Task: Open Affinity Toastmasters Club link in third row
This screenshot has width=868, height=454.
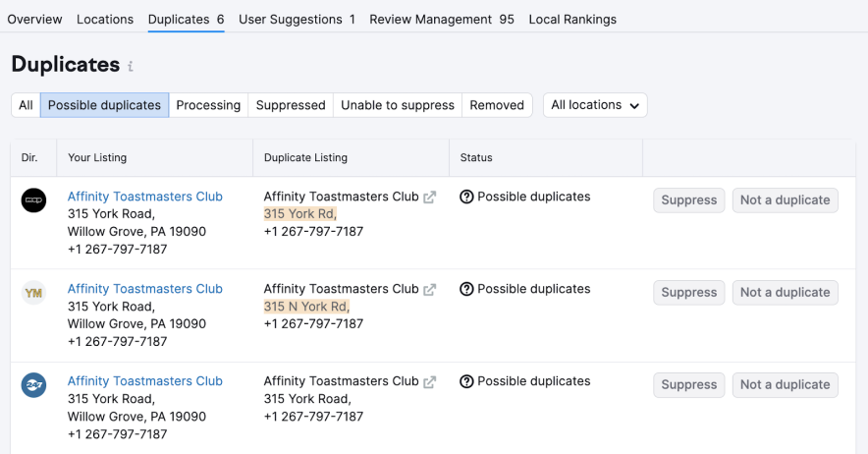Action: point(145,381)
